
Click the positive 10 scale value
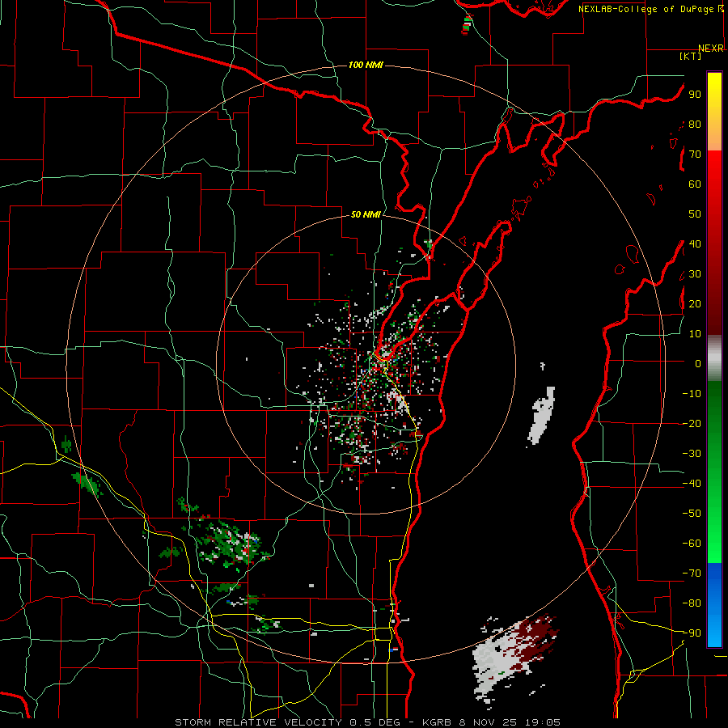pos(695,333)
